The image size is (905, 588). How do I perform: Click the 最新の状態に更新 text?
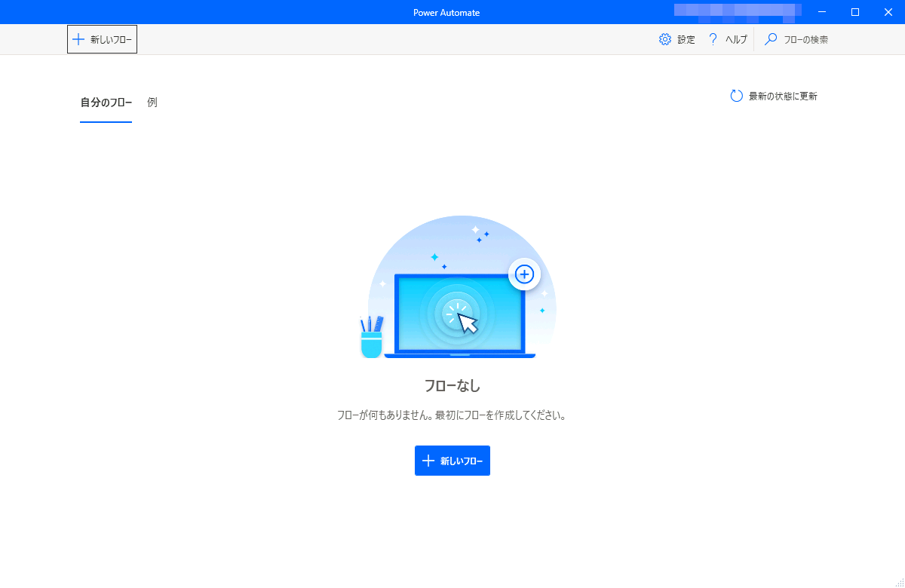tap(783, 96)
